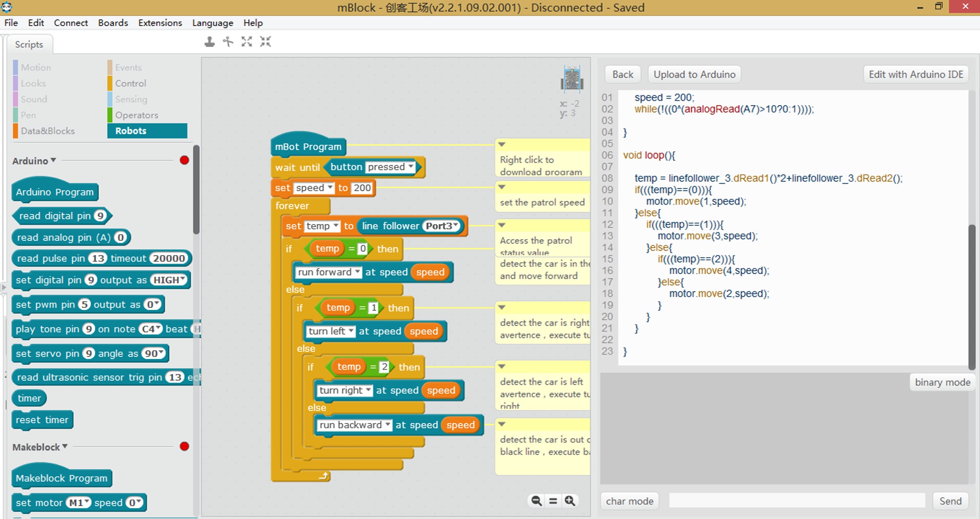Click the shrink sprite icon
The width and height of the screenshot is (980, 519).
click(265, 42)
